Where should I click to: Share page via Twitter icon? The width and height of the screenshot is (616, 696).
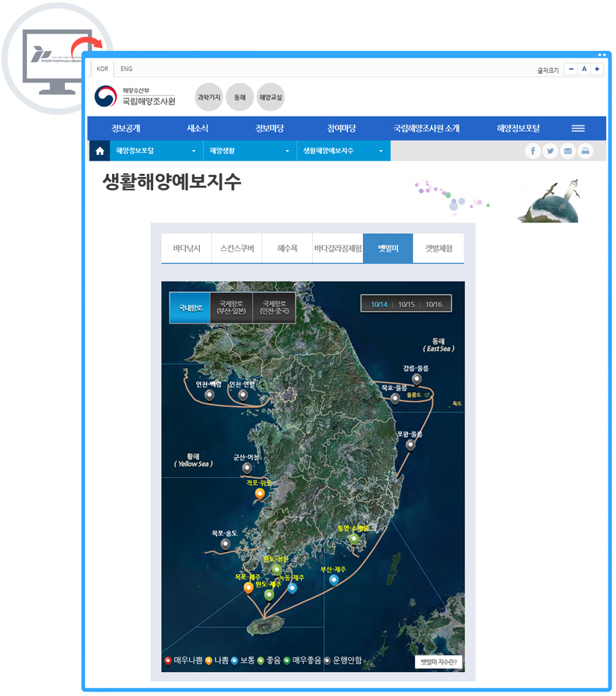point(550,151)
